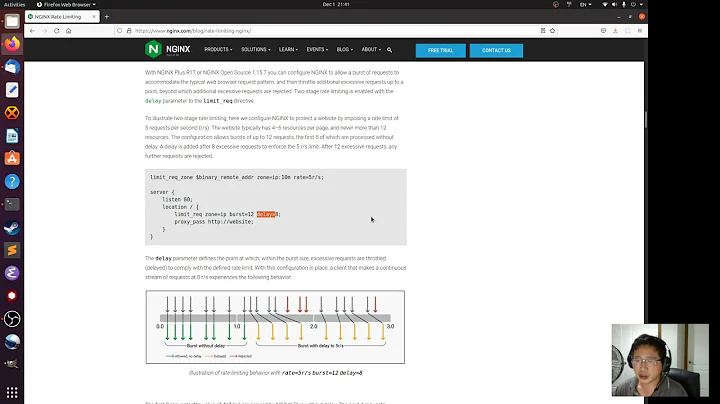This screenshot has width=720, height=404.
Task: Expand the SOLUTIONS menu
Action: point(256,50)
